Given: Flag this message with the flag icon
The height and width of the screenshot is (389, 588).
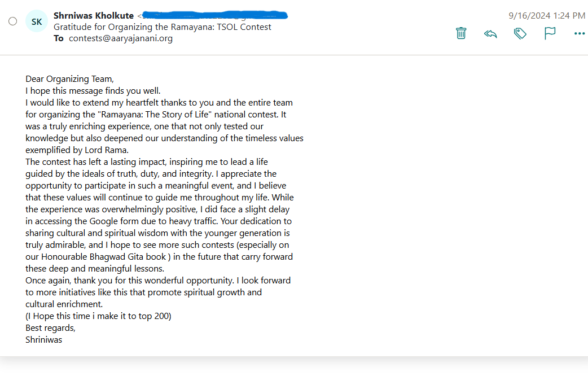Looking at the screenshot, I should 550,33.
